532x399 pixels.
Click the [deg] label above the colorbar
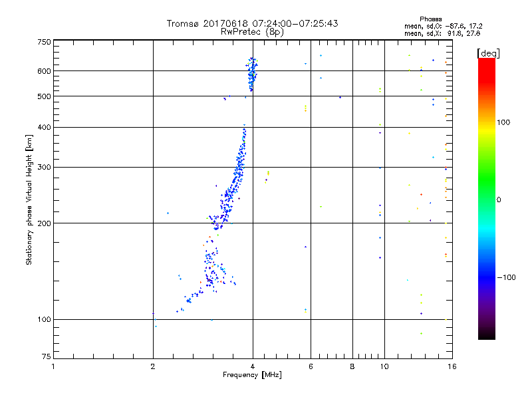(x=489, y=53)
